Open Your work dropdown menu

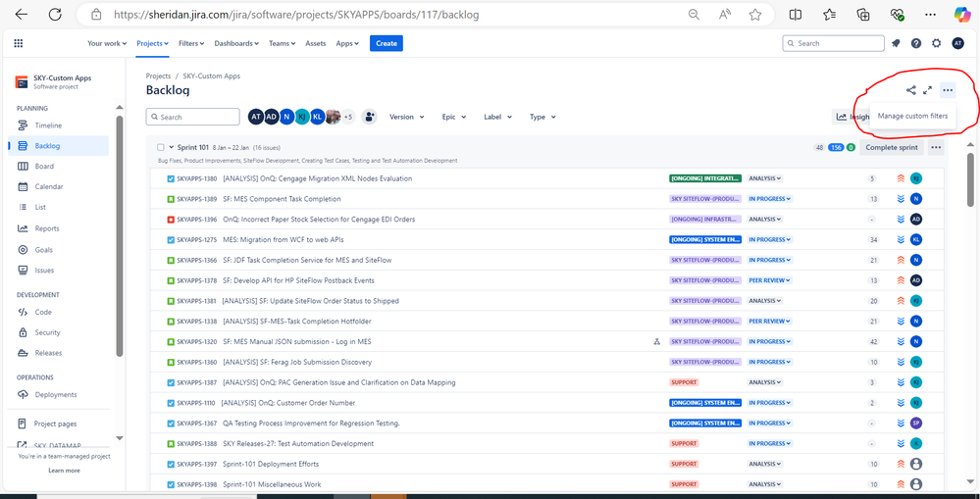pyautogui.click(x=107, y=43)
